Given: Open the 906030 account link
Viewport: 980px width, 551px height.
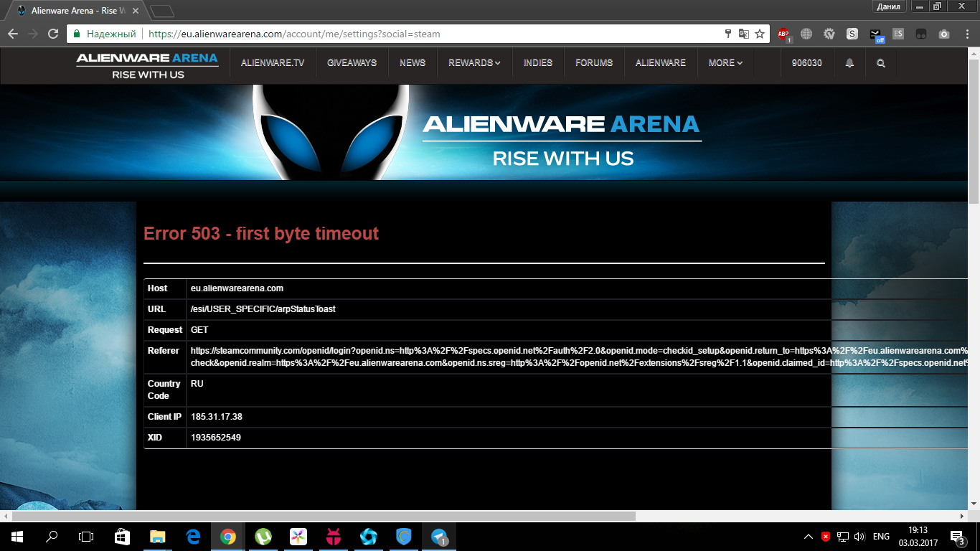Looking at the screenshot, I should coord(807,63).
